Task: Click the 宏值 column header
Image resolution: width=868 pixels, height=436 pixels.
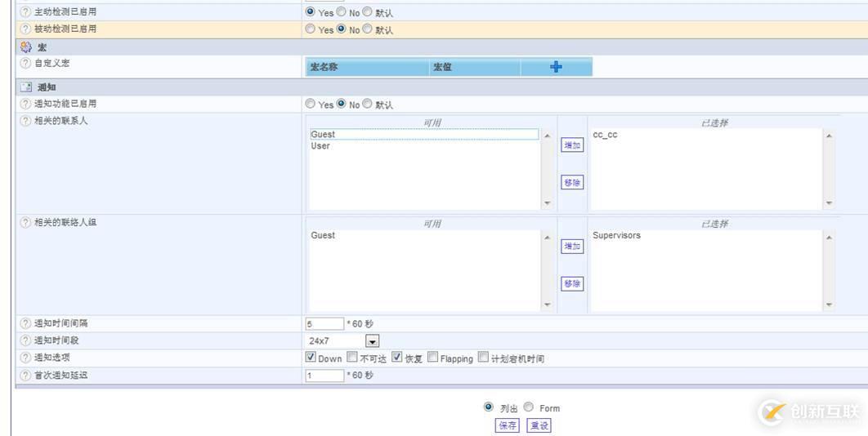Action: [x=475, y=67]
